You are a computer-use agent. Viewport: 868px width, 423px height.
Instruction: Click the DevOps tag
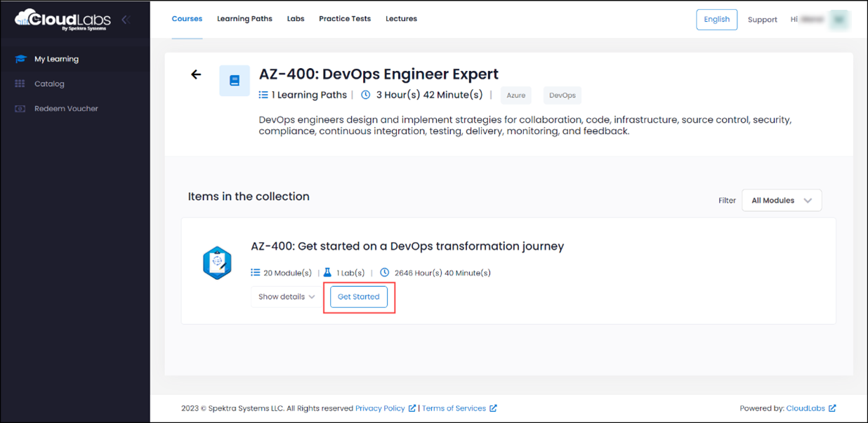pyautogui.click(x=563, y=95)
